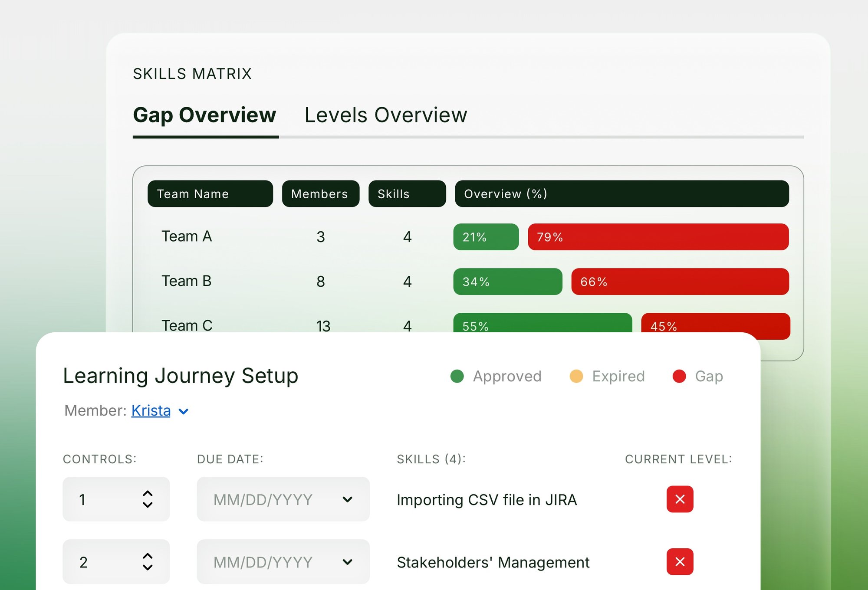The height and width of the screenshot is (590, 868).
Task: Select the Team A row name
Action: pos(187,236)
